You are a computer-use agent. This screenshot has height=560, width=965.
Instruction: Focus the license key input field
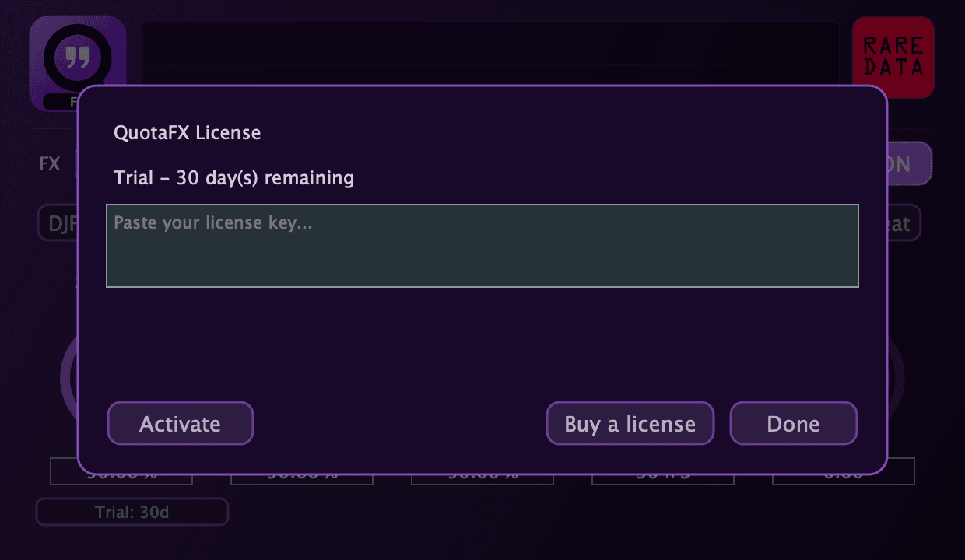click(482, 246)
